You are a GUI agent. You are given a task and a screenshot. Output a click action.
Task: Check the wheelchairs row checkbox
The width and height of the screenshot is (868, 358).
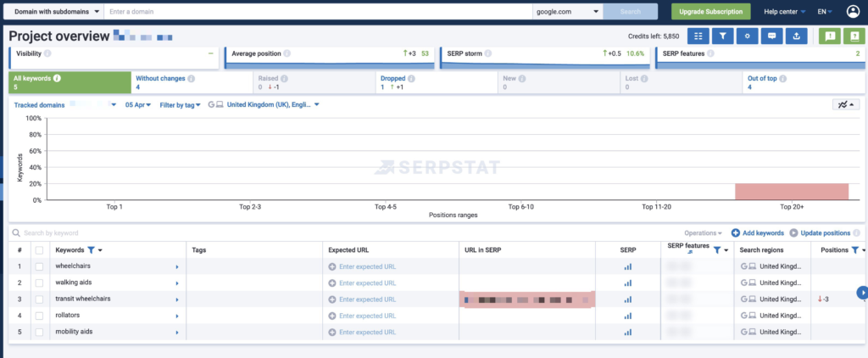point(39,266)
